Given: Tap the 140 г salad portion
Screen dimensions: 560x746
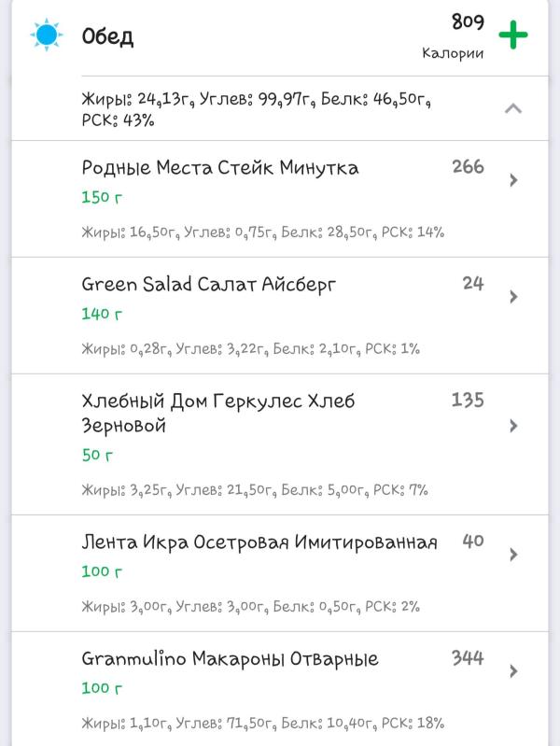Looking at the screenshot, I should pos(102,314).
